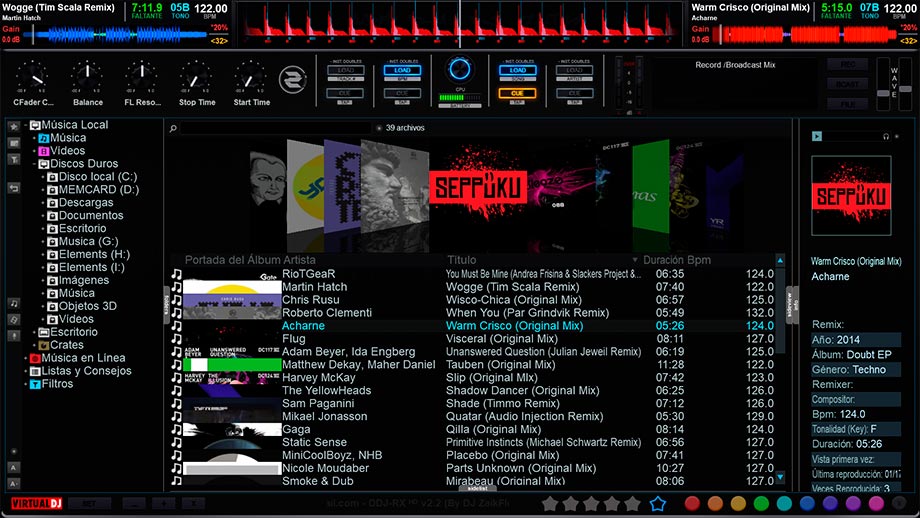The width and height of the screenshot is (920, 518).
Task: Toggle the dim LOAD button above ARTIST
Action: pos(574,70)
